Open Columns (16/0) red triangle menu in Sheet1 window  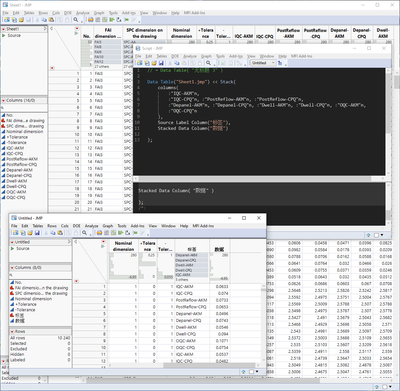pyautogui.click(x=4, y=100)
